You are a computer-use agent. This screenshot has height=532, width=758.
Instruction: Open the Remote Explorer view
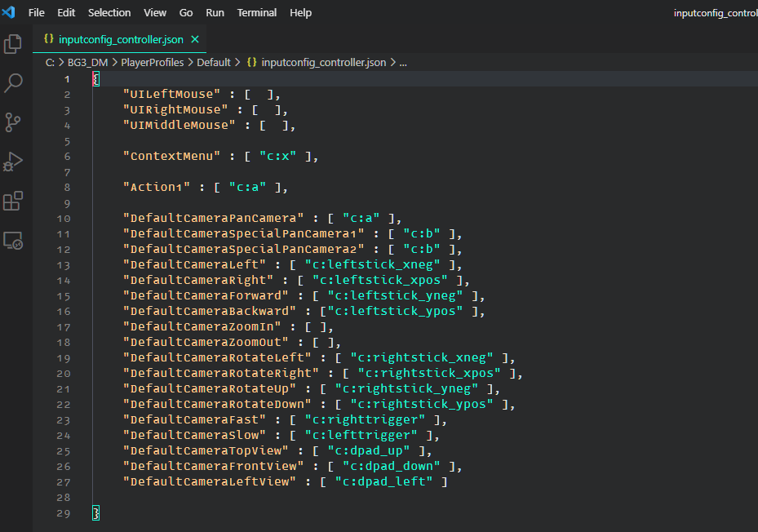[x=13, y=240]
